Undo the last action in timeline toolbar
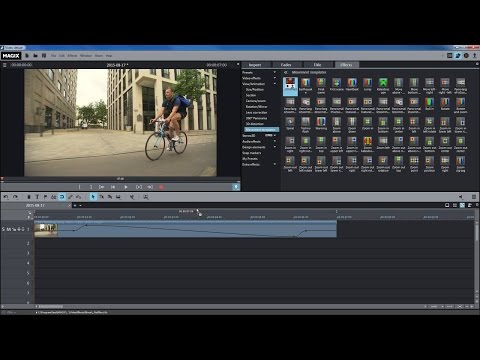Image resolution: width=480 pixels, height=360 pixels. [x=6, y=197]
